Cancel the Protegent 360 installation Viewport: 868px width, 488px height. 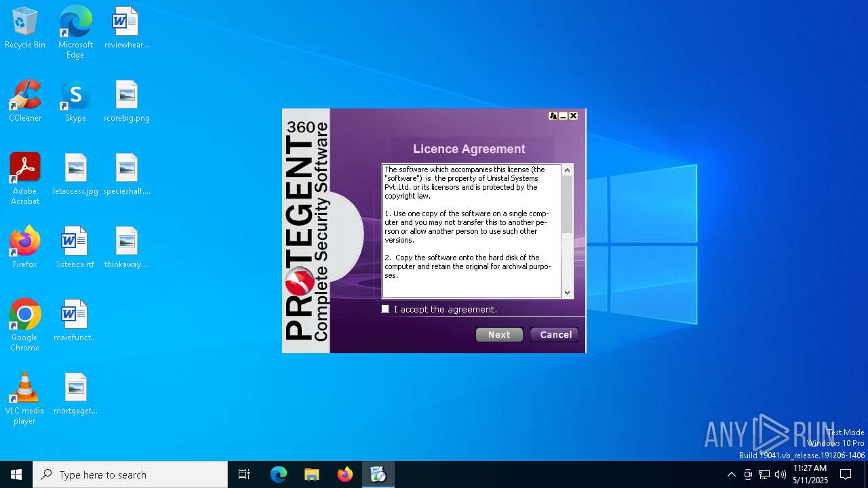point(555,335)
